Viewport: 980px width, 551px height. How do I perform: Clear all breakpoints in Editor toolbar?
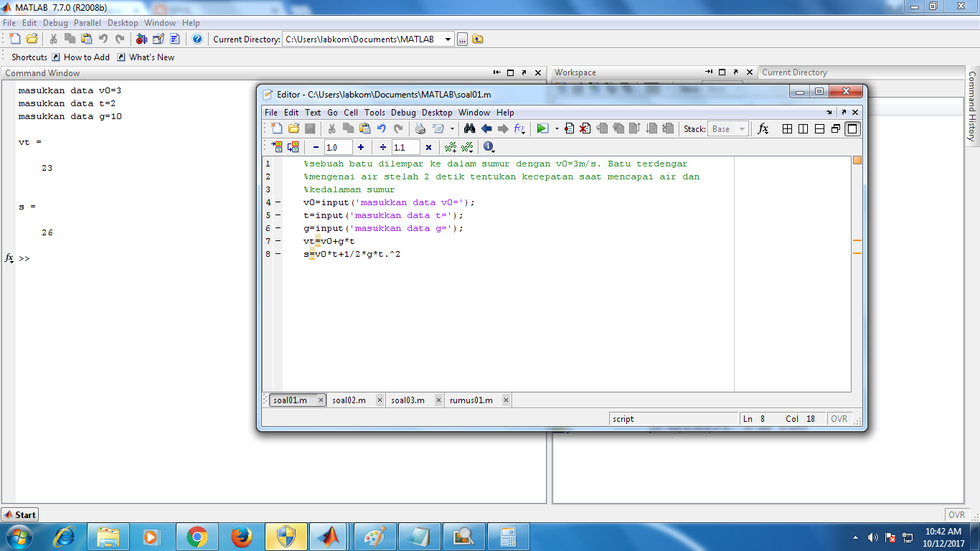(x=585, y=128)
